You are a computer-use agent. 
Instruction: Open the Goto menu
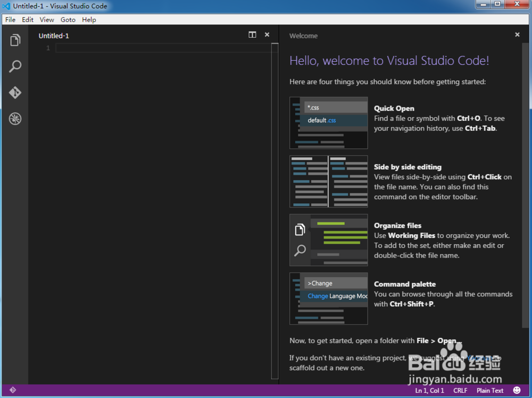tap(68, 20)
